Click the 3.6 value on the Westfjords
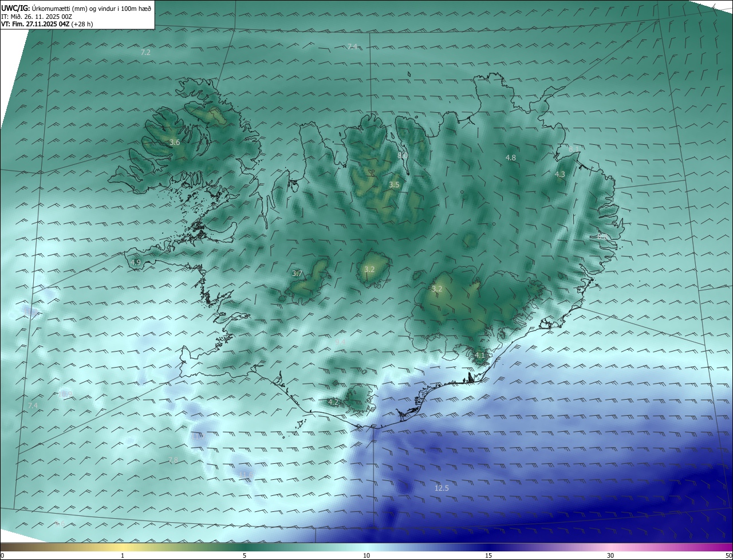733x560 pixels. pos(175,142)
